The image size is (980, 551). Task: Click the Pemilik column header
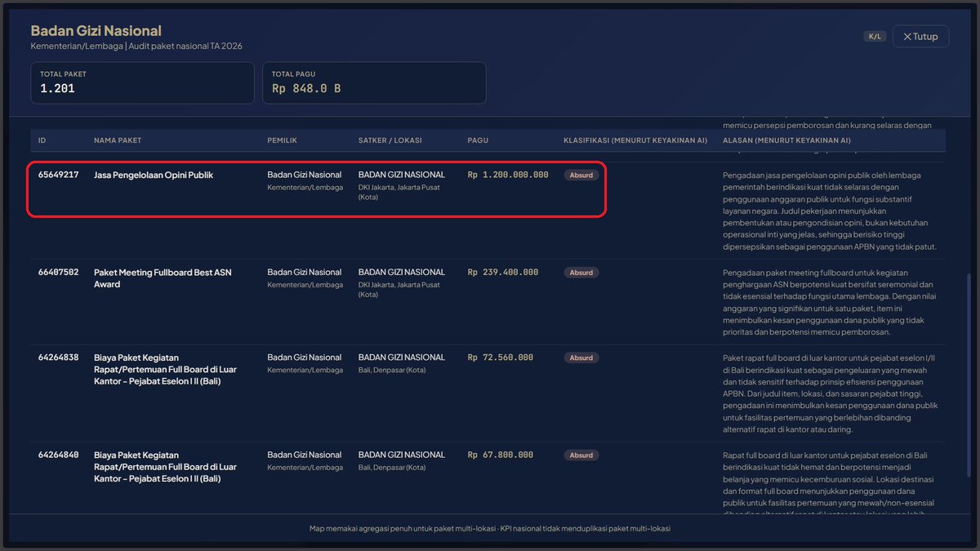[282, 140]
